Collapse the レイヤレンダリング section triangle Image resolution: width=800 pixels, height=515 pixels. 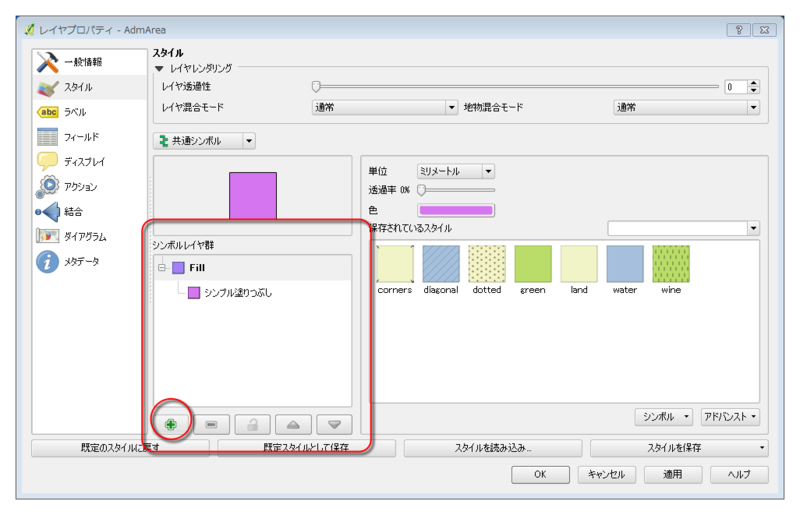[x=159, y=68]
